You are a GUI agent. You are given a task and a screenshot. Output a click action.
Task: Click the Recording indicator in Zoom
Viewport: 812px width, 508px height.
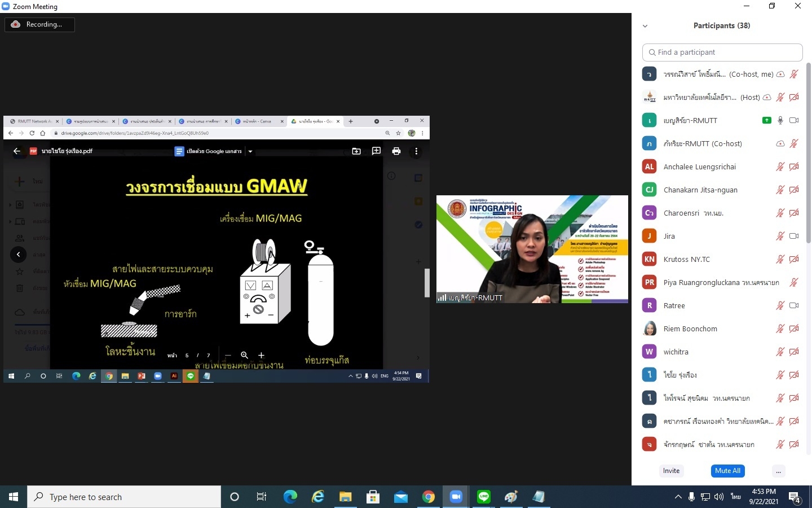(x=39, y=24)
